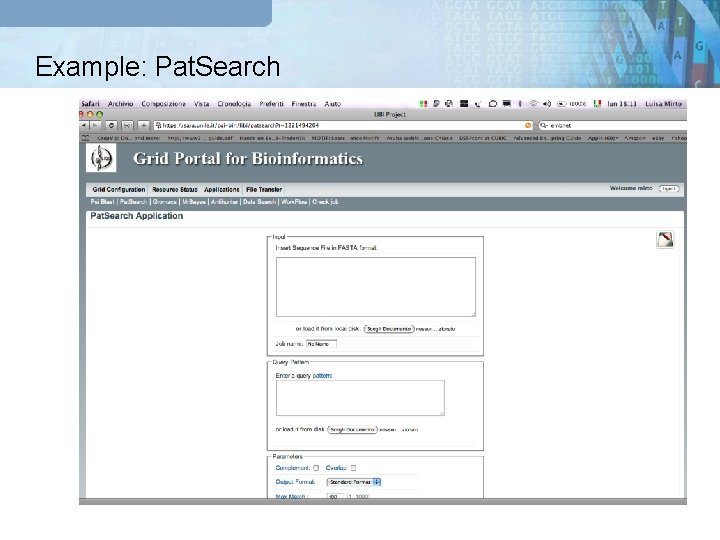Click the Complement parameter label link
The height and width of the screenshot is (540, 720).
coord(292,468)
